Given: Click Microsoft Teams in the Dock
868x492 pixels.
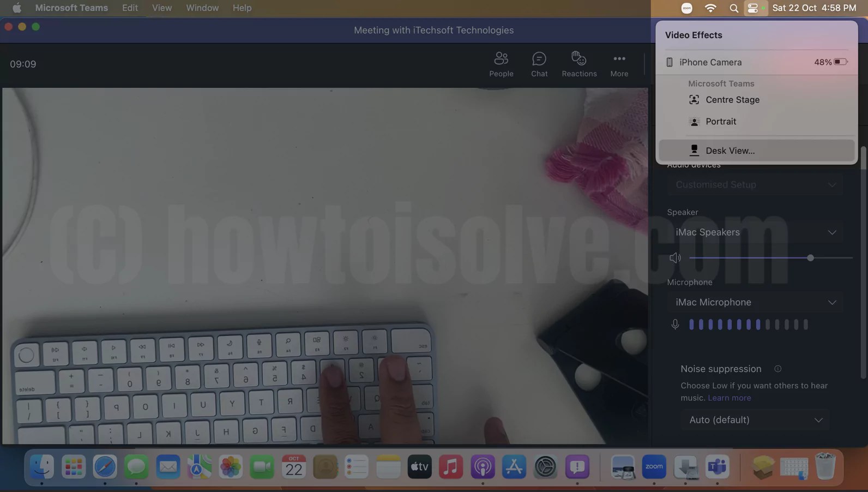Looking at the screenshot, I should (x=717, y=467).
